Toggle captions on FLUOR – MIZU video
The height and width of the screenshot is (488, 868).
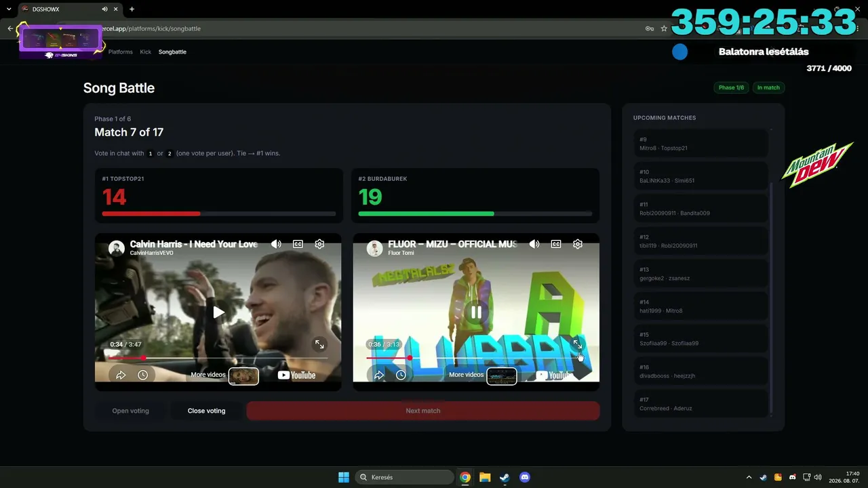556,244
